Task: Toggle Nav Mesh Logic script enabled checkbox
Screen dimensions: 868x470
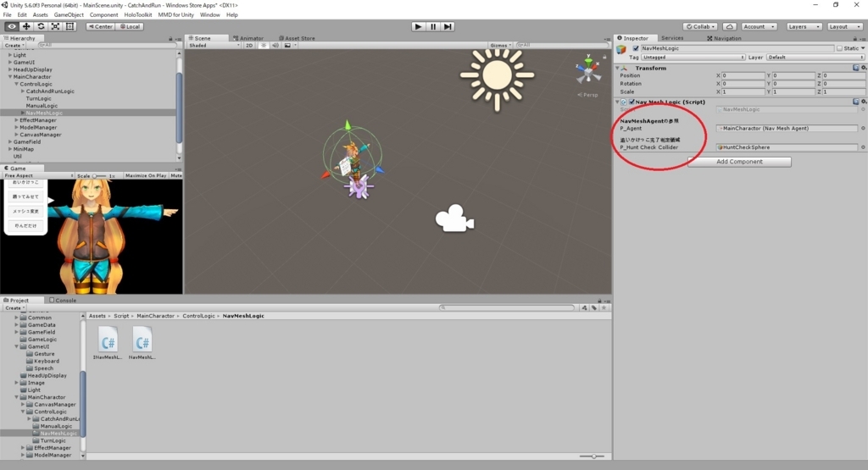Action: click(632, 102)
